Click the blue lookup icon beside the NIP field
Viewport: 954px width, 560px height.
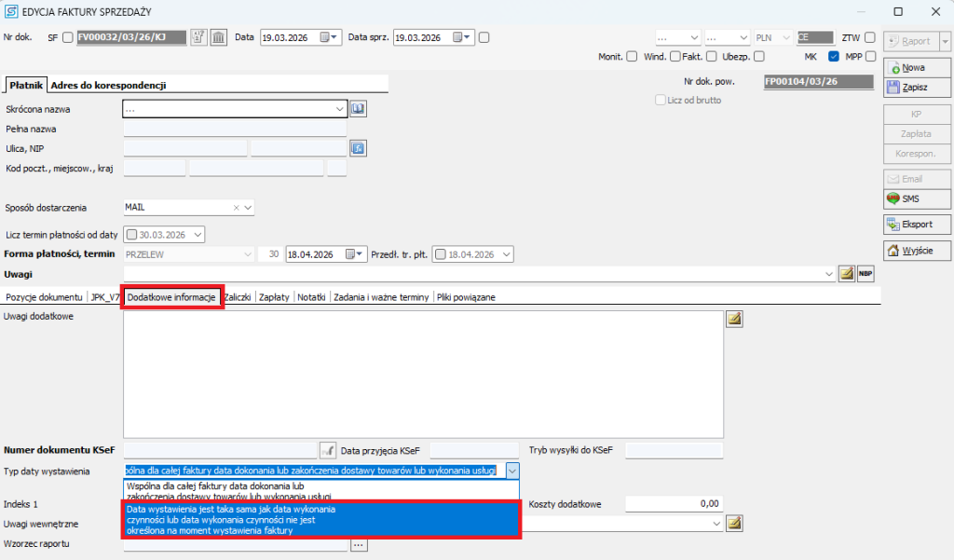point(359,148)
